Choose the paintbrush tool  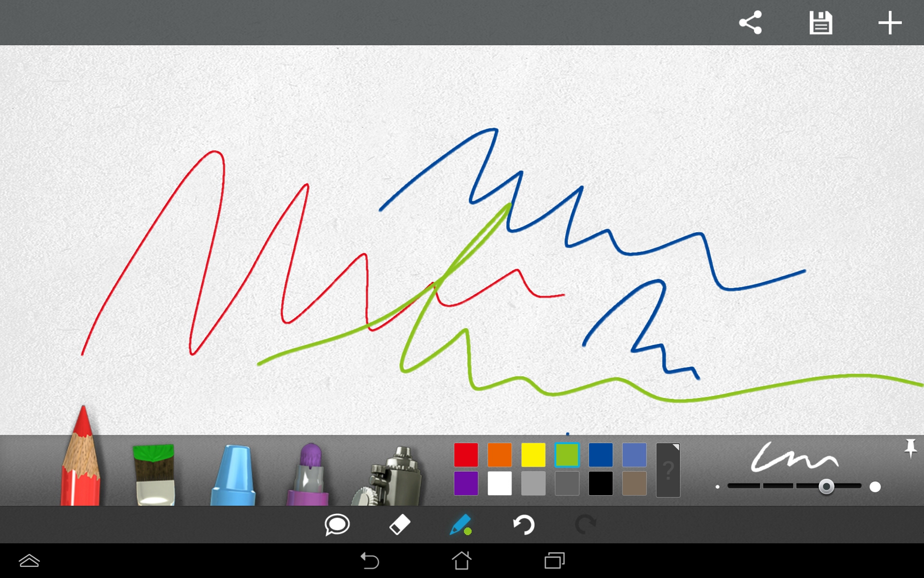click(x=154, y=474)
